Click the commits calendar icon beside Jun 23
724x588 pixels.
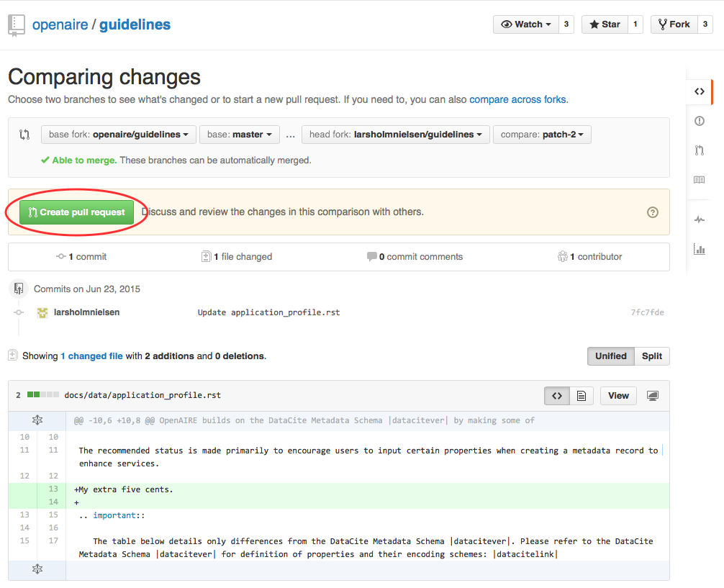tap(19, 289)
